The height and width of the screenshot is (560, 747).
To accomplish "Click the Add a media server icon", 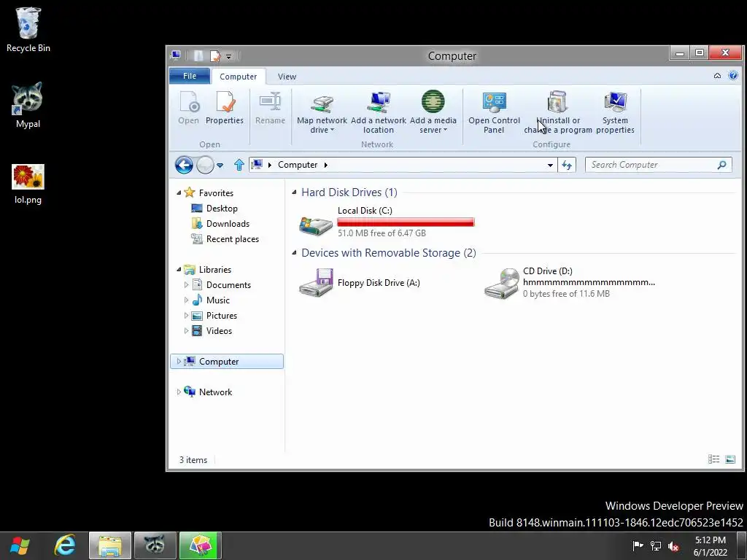I will [433, 101].
